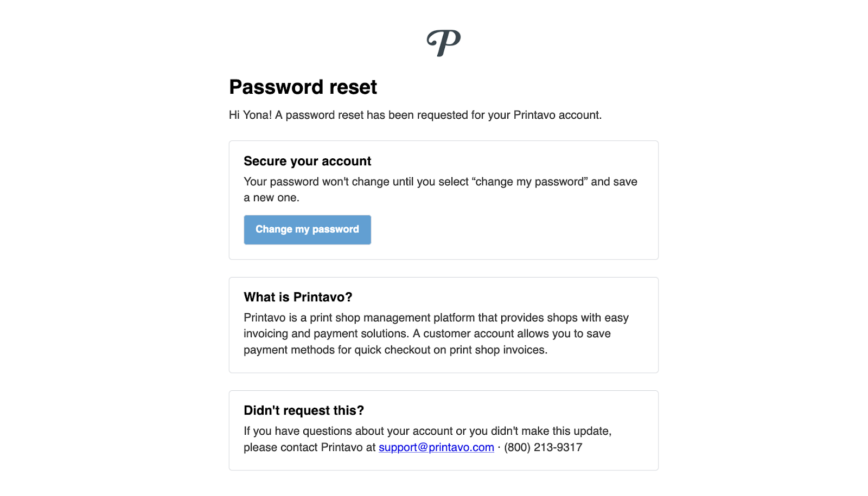Click the quoted "change my password" phrase

pyautogui.click(x=529, y=182)
